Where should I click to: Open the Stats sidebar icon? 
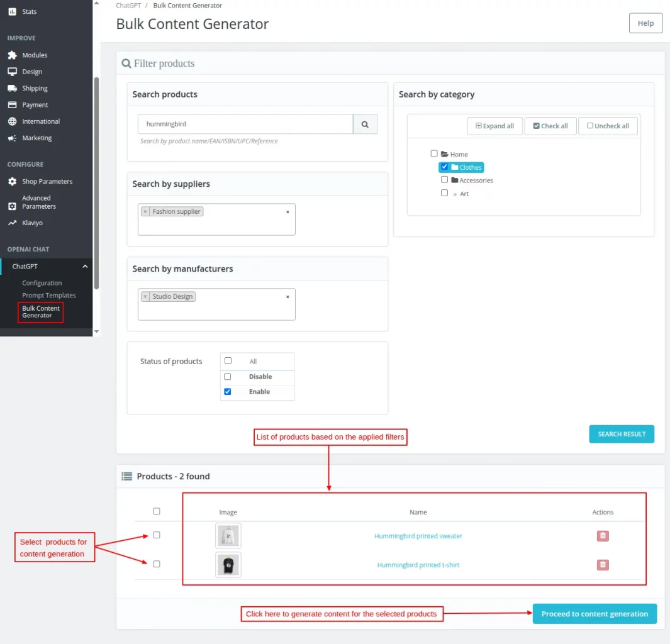tap(13, 11)
